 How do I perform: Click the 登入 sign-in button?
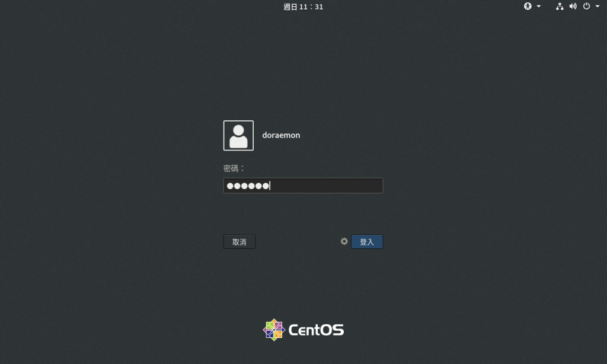coord(367,242)
